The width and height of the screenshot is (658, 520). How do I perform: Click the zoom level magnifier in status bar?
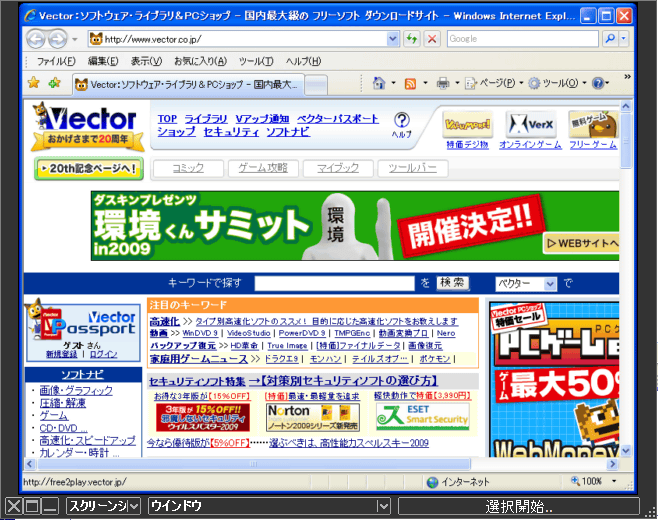[575, 481]
